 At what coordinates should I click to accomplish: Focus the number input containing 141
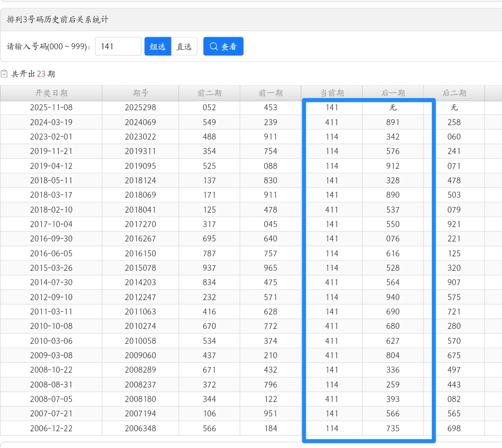[x=118, y=47]
